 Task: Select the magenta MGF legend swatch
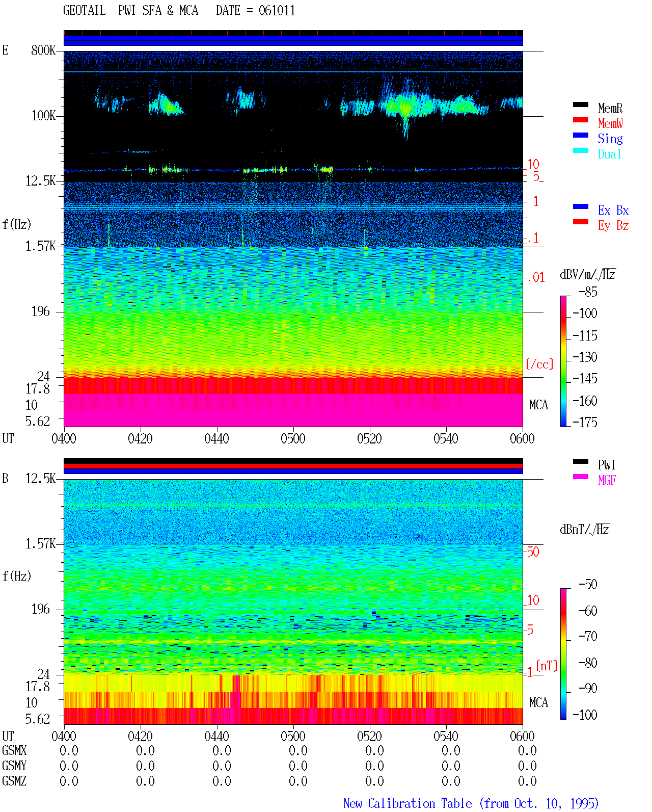581,477
